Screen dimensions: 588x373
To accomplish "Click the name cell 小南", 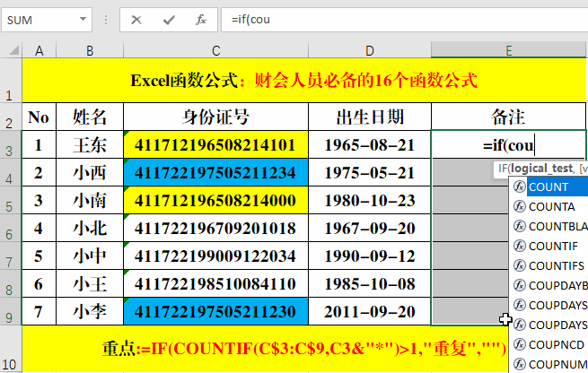I will [90, 200].
